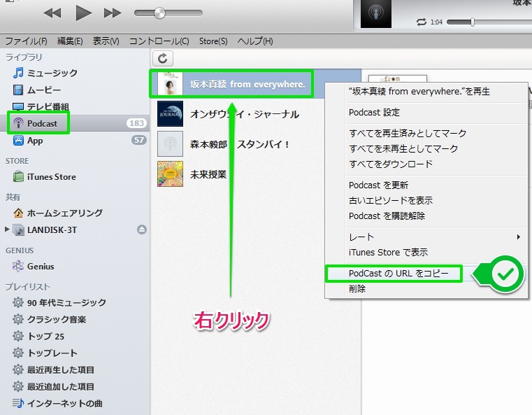Image resolution: width=532 pixels, height=415 pixels.
Task: Click 森本毅郎 スタンバイ! placeholder artwork
Action: click(x=170, y=144)
